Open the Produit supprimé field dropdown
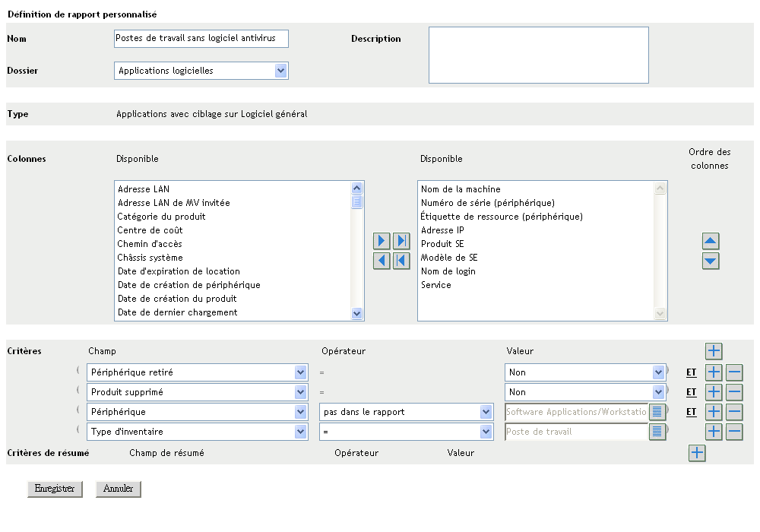Viewport: 760px width, 532px height. click(300, 392)
